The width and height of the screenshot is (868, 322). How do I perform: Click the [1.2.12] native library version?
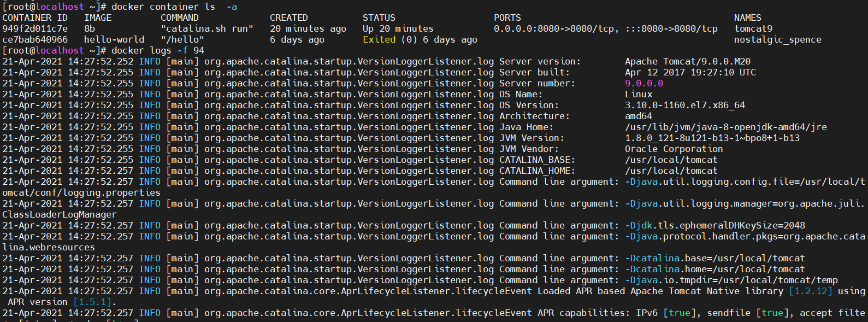coord(811,291)
